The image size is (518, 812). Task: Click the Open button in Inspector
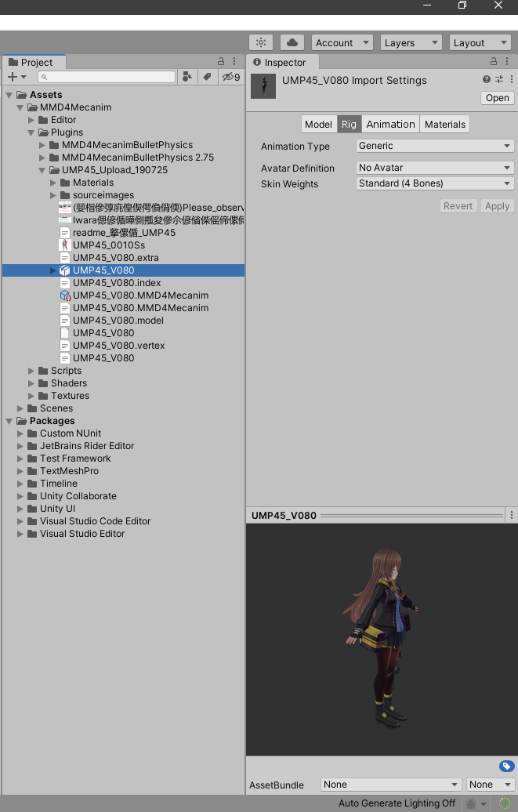(497, 98)
